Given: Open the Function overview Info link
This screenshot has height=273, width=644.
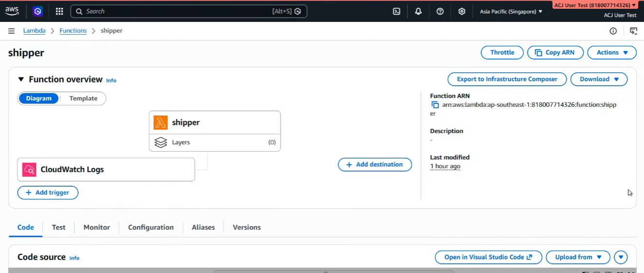Looking at the screenshot, I should coord(111,80).
